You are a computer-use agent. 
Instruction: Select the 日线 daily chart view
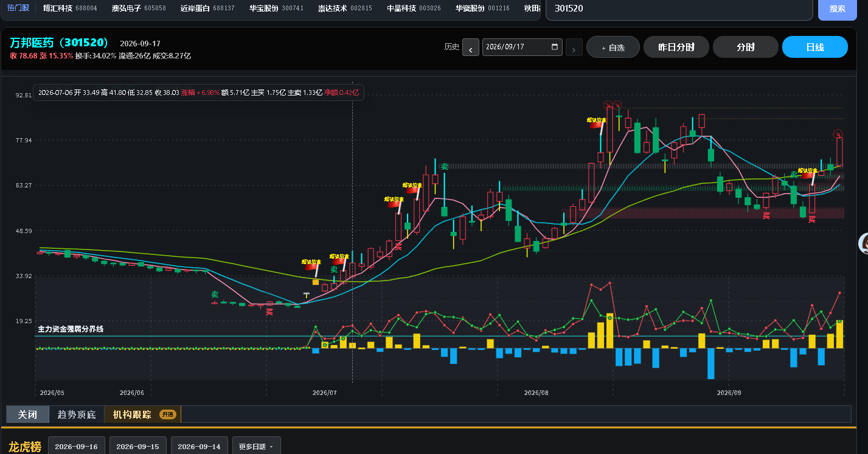pyautogui.click(x=815, y=47)
